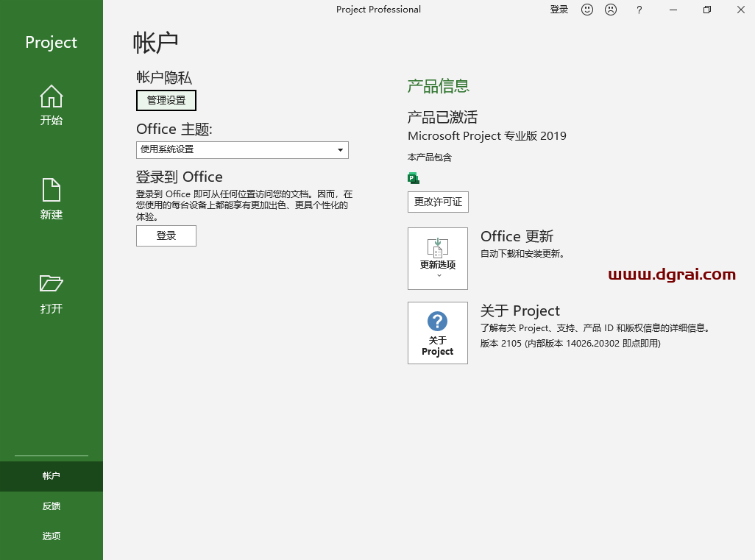755x560 pixels.
Task: Click 更改许可证 change license button
Action: (438, 202)
